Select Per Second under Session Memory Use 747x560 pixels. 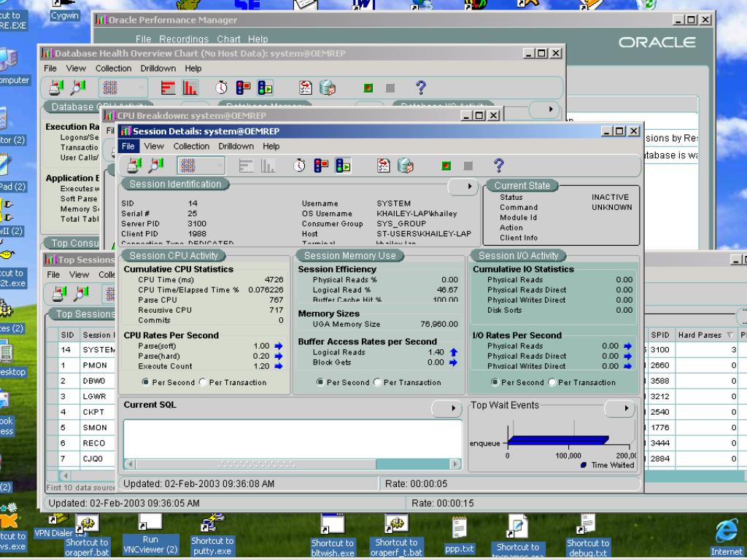320,382
